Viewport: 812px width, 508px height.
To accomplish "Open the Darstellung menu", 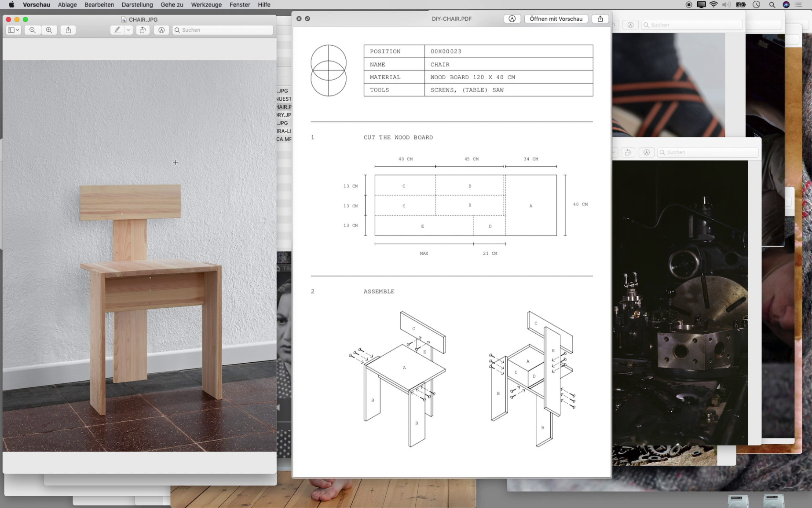I will tap(137, 5).
